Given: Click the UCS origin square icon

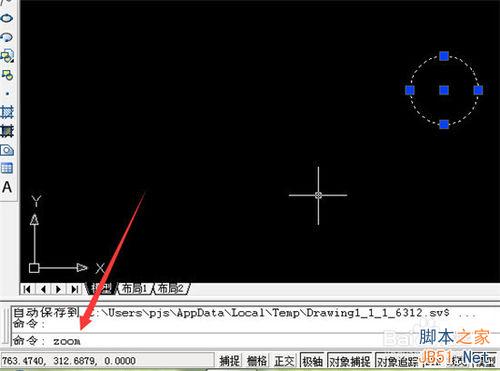Looking at the screenshot, I should point(34,268).
